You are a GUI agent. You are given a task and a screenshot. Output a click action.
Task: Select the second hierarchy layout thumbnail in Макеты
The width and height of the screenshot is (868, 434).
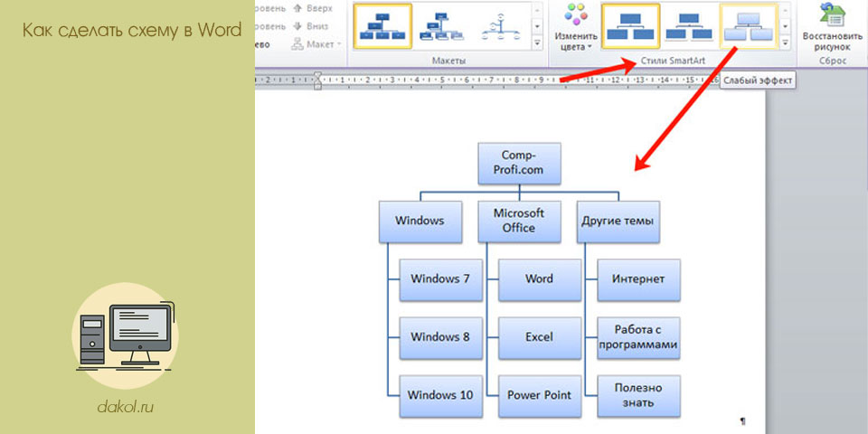tap(441, 25)
